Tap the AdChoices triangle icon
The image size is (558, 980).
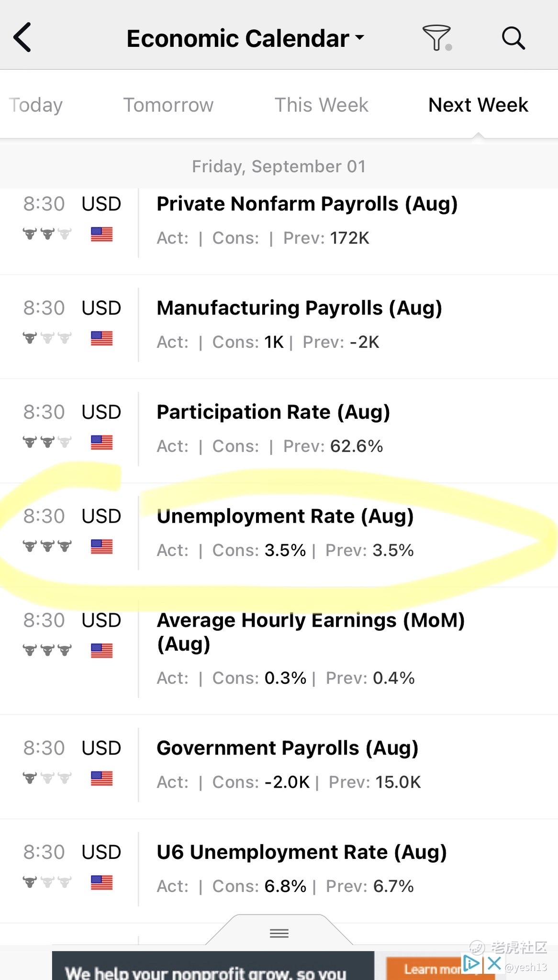471,963
